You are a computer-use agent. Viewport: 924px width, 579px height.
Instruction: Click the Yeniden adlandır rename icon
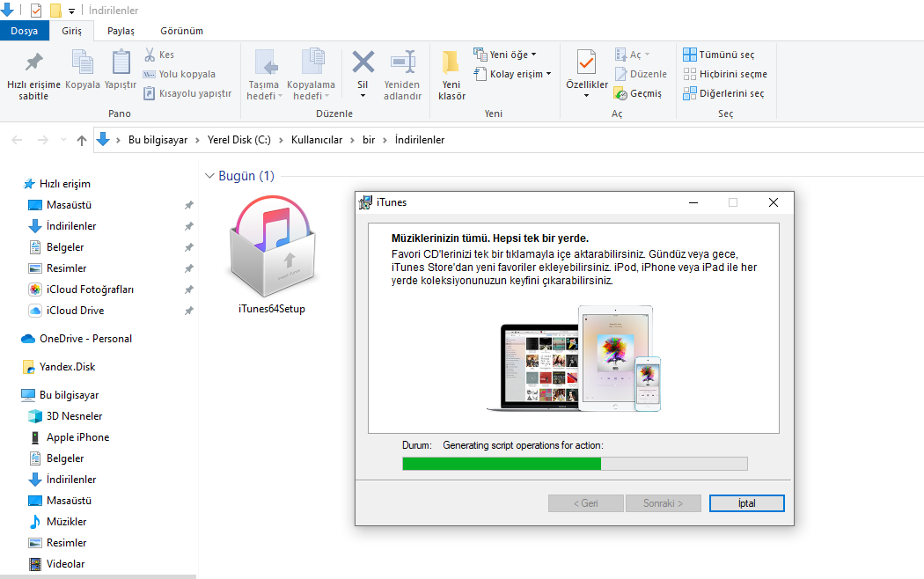point(403,63)
